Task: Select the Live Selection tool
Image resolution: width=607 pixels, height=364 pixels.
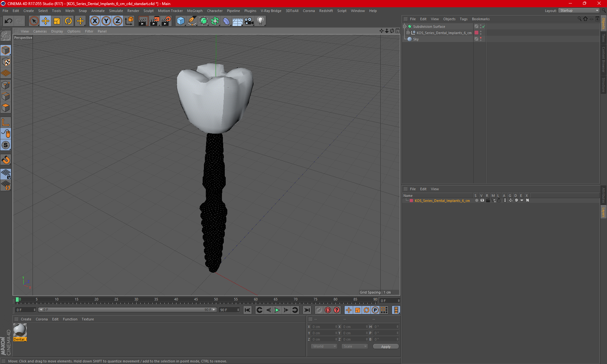Action: pos(34,21)
